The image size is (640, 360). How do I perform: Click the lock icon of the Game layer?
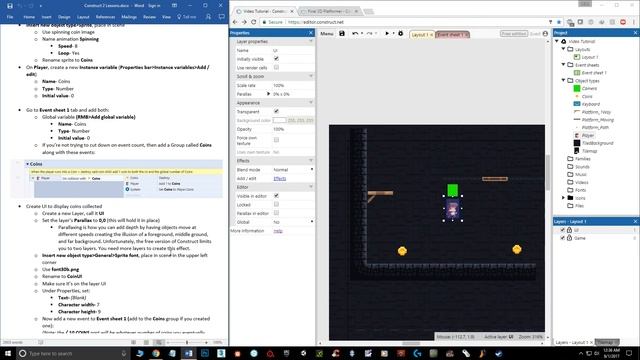pyautogui.click(x=569, y=238)
